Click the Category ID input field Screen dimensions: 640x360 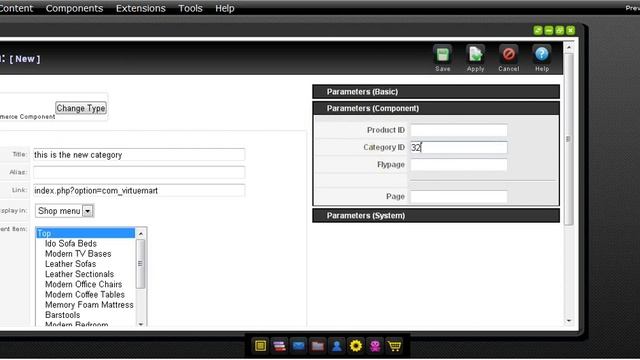[x=459, y=147]
